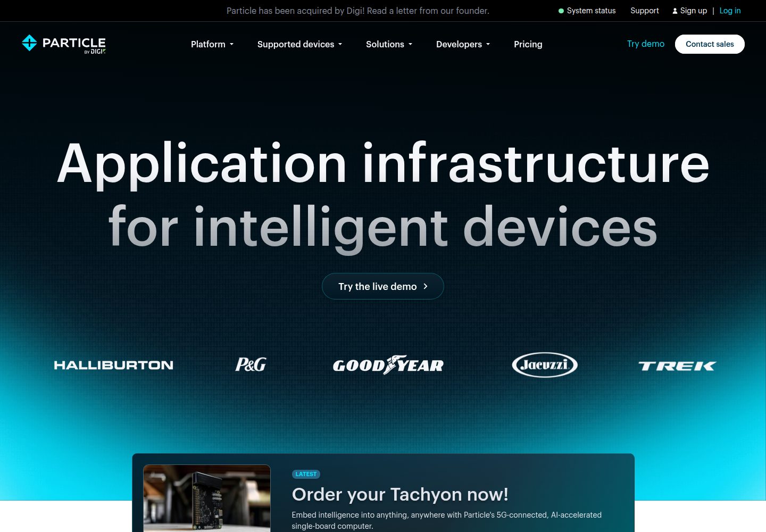Click the Try demo link

click(646, 44)
